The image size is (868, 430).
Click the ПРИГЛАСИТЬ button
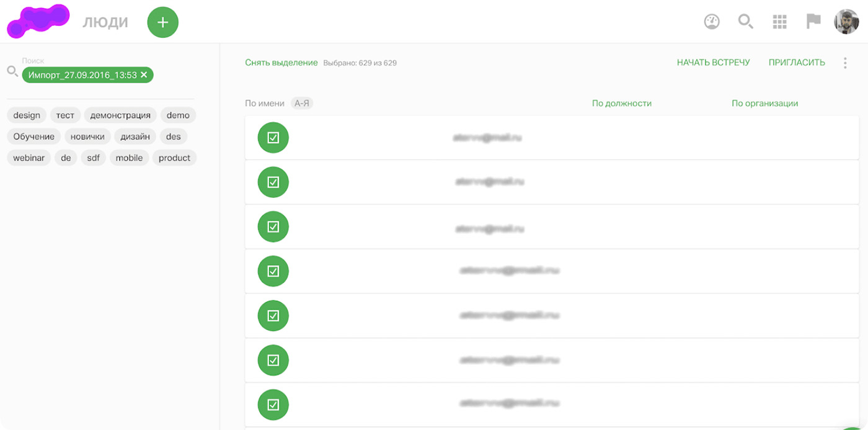point(797,63)
